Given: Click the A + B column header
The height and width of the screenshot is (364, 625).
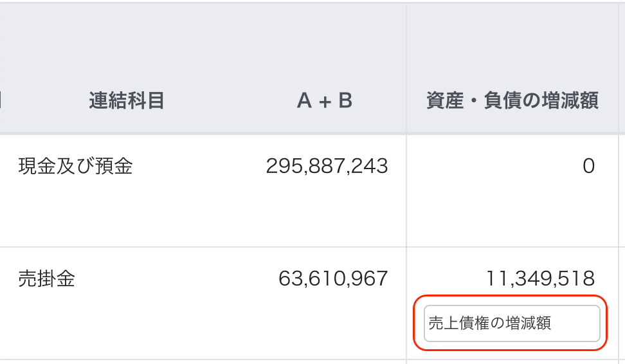Looking at the screenshot, I should pos(325,101).
